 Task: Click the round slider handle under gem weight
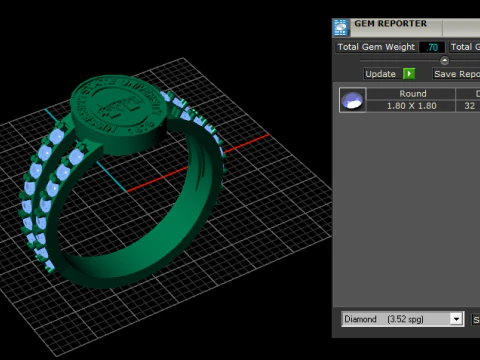coord(444,60)
